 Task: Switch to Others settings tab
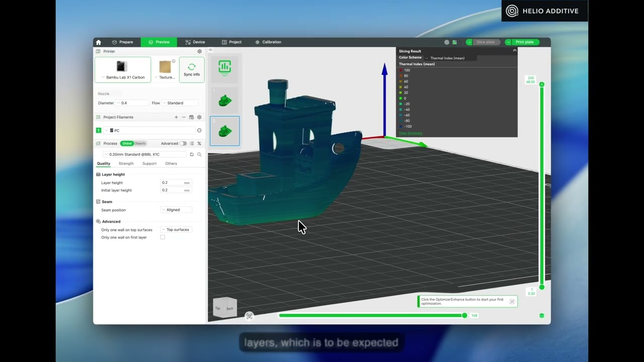[x=171, y=163]
